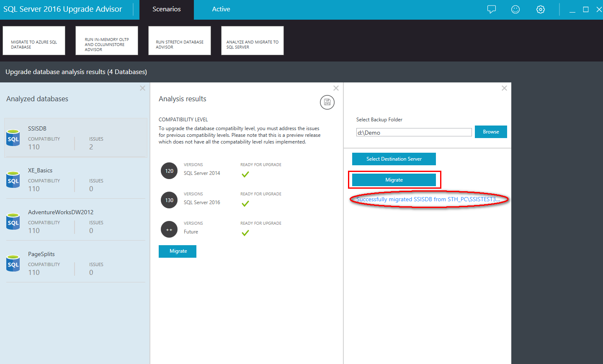This screenshot has width=603, height=364.
Task: Open settings gear icon in title bar
Action: (x=541, y=9)
